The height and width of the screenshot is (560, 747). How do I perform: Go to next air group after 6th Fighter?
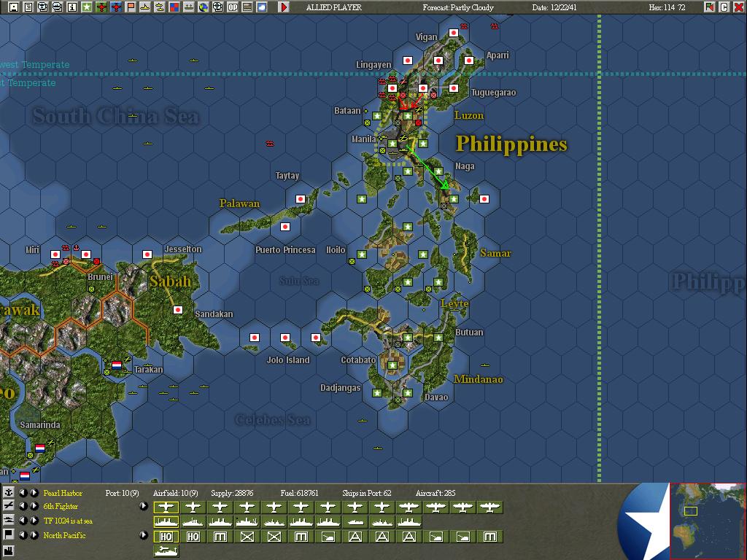tap(34, 506)
